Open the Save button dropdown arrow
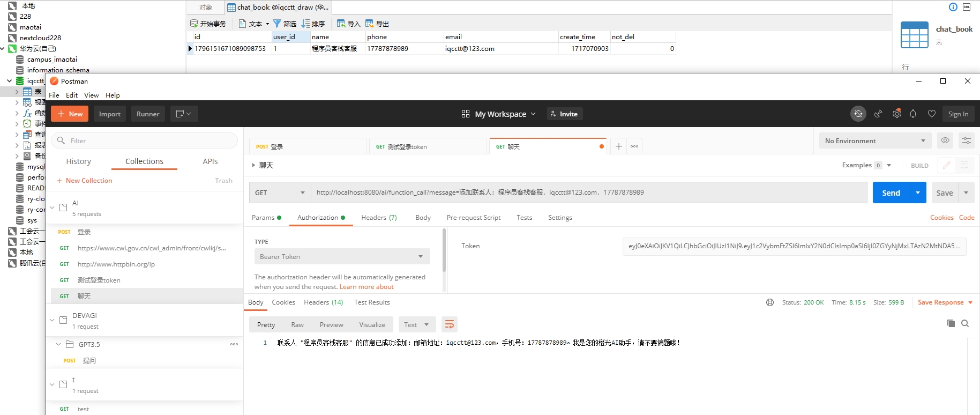Screen dimensions: 980x415 coord(966,192)
